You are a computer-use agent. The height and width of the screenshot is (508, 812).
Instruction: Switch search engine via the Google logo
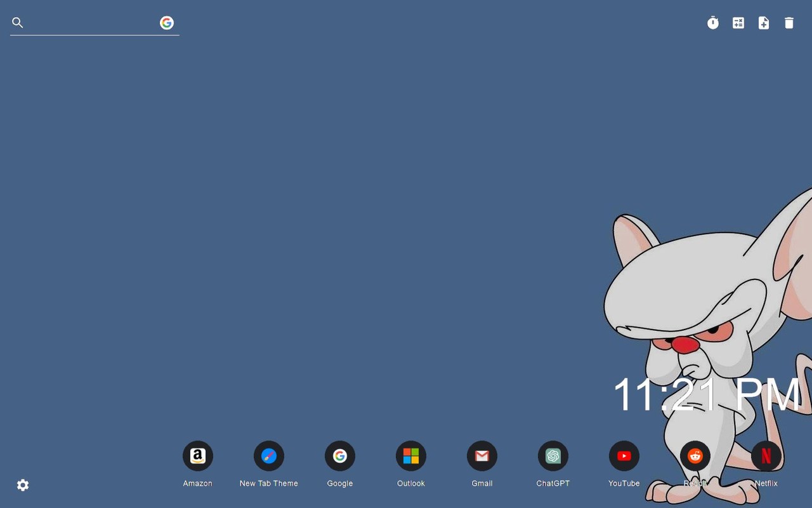[x=167, y=23]
